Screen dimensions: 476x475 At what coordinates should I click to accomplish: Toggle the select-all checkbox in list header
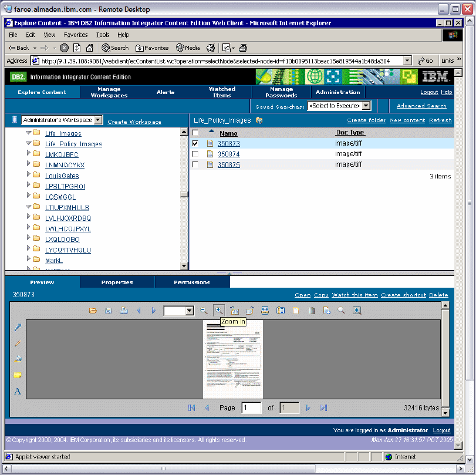195,133
